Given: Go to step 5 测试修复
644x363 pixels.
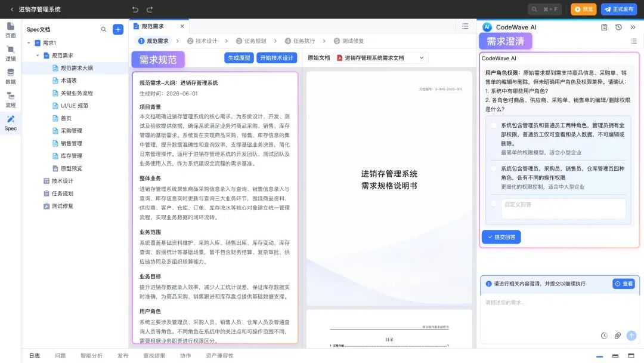Looking at the screenshot, I should click(x=348, y=41).
